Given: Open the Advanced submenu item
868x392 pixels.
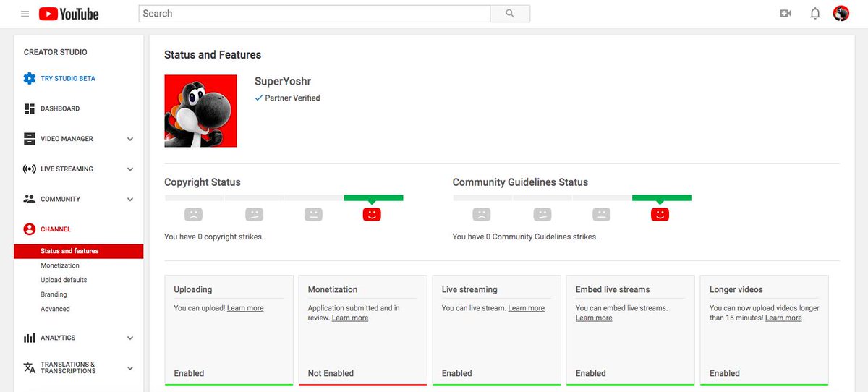Looking at the screenshot, I should coord(55,309).
